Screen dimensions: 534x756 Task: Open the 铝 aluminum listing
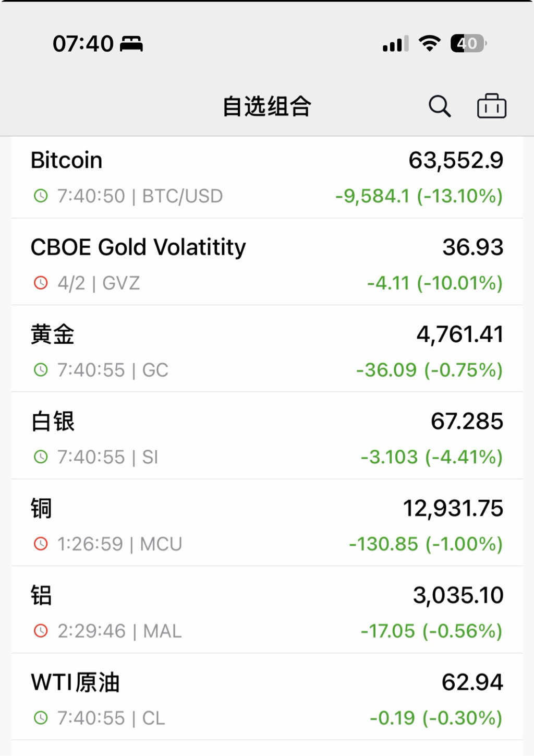[x=41, y=595]
